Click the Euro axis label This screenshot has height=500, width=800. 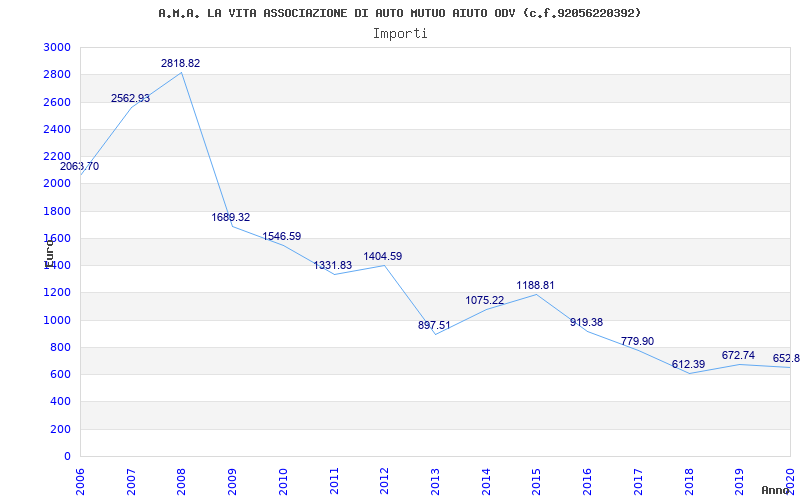coord(49,253)
